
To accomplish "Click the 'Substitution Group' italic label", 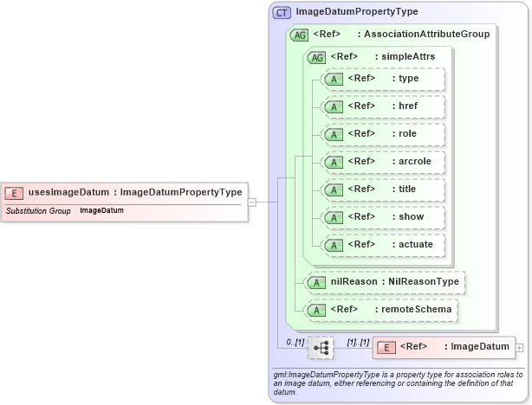I will [38, 211].
